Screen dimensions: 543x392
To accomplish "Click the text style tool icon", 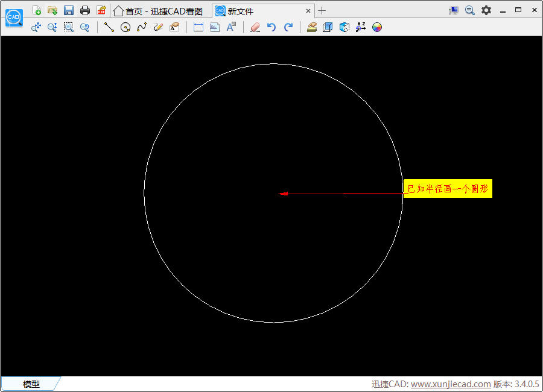I will [x=231, y=27].
